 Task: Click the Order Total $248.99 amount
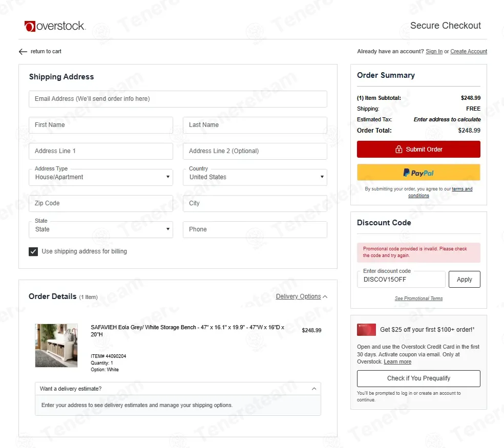469,131
